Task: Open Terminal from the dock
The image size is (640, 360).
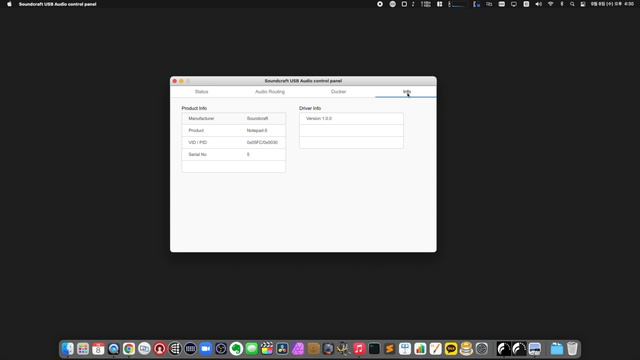Action: tap(374, 349)
